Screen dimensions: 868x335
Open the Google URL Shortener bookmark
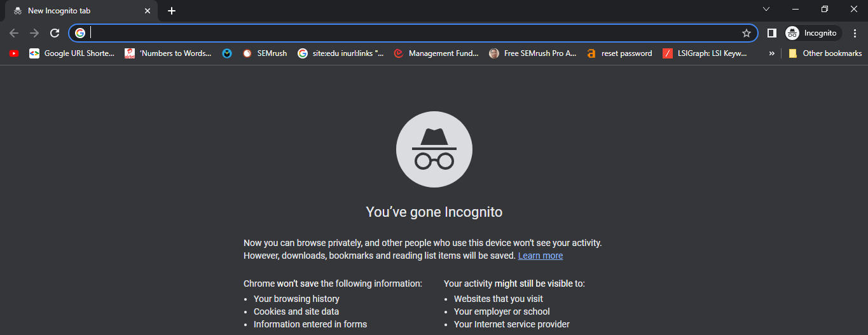click(72, 53)
